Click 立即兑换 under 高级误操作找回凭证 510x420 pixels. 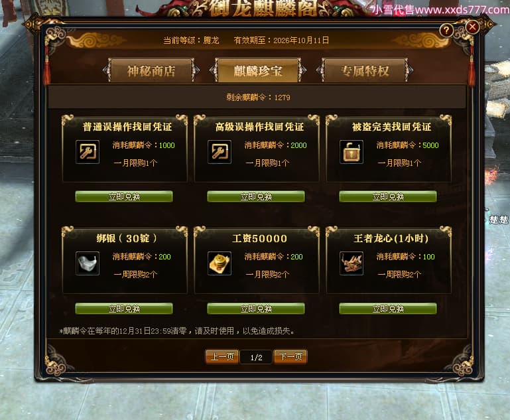pyautogui.click(x=256, y=197)
